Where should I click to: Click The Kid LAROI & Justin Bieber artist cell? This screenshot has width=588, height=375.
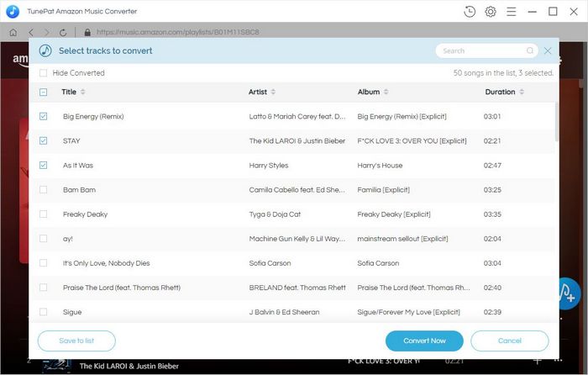coord(297,140)
